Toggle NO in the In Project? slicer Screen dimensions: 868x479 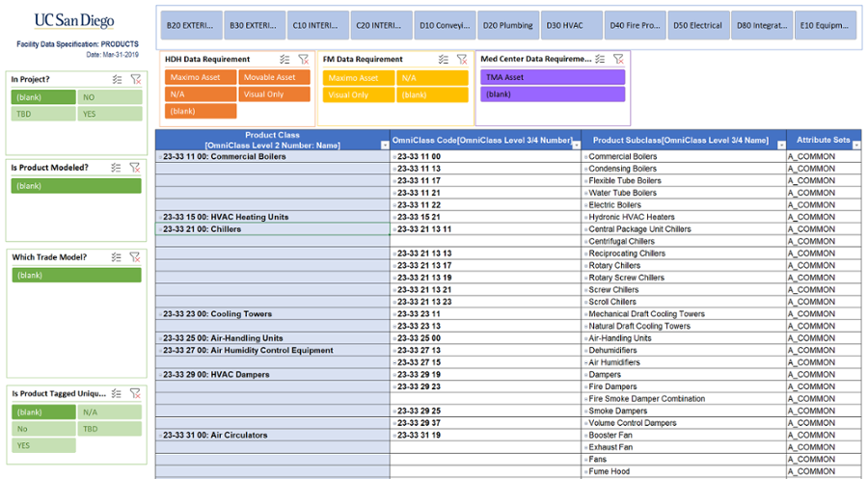click(x=110, y=97)
